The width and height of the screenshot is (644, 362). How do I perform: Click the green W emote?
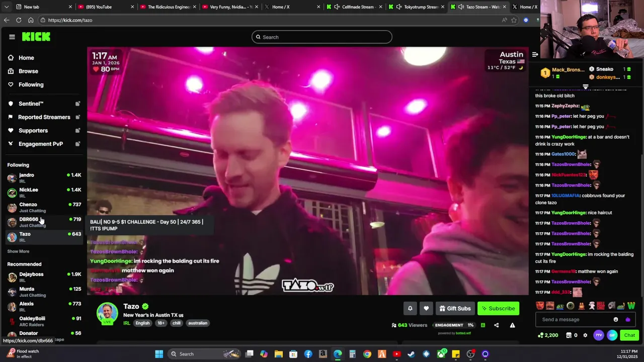631,305
